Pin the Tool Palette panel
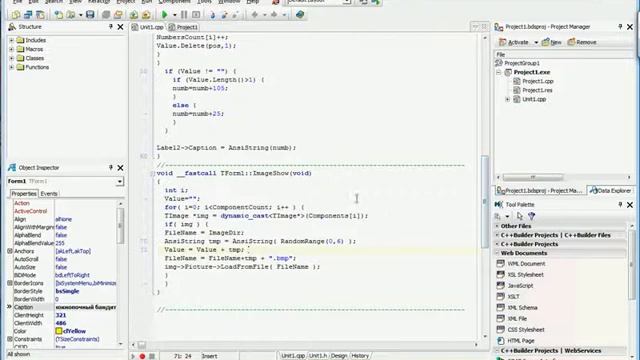This screenshot has width=640, height=360. [620, 204]
